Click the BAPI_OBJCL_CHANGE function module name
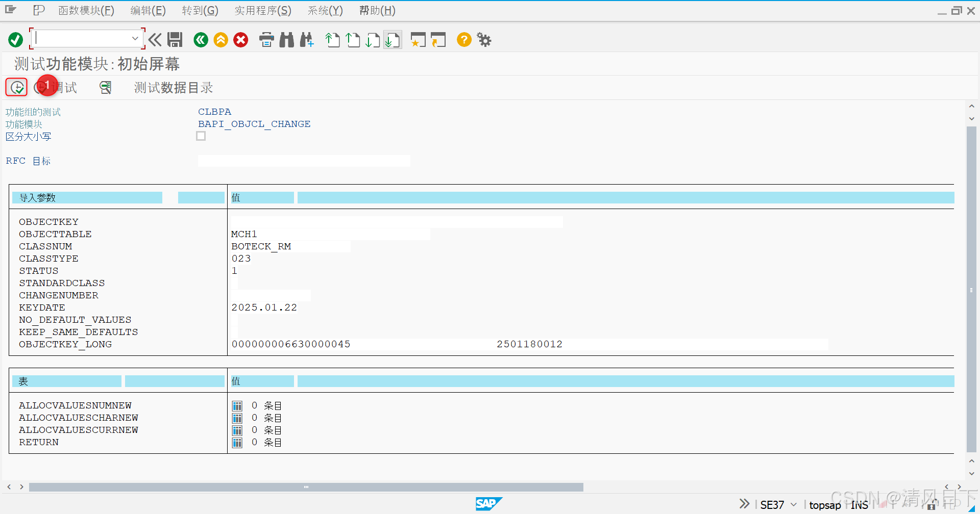 click(x=254, y=124)
